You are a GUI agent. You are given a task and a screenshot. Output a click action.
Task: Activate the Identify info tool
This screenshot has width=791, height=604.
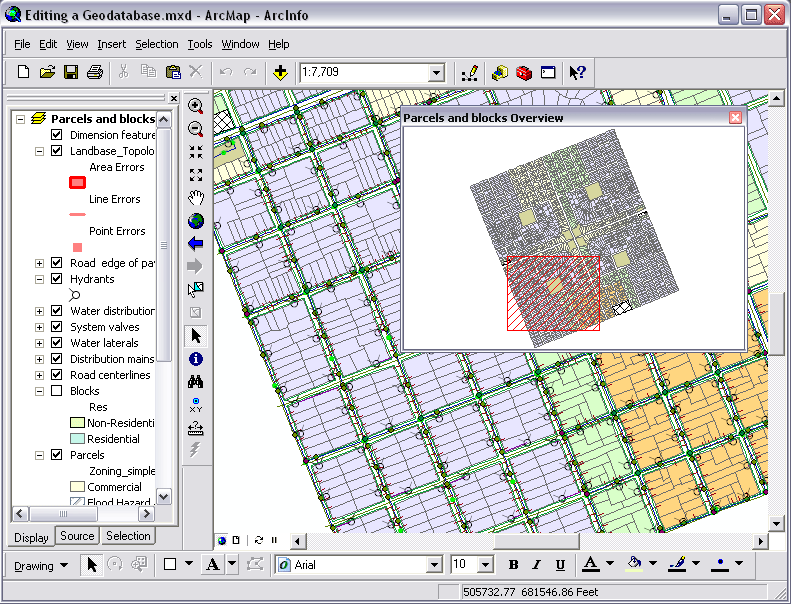coord(196,359)
